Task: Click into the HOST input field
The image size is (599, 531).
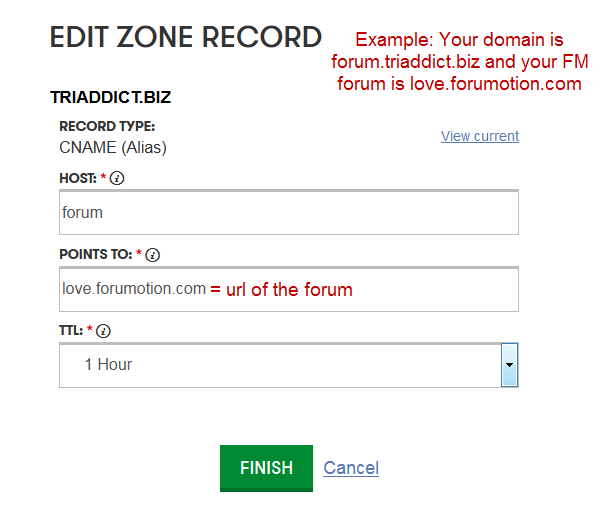Action: [289, 212]
